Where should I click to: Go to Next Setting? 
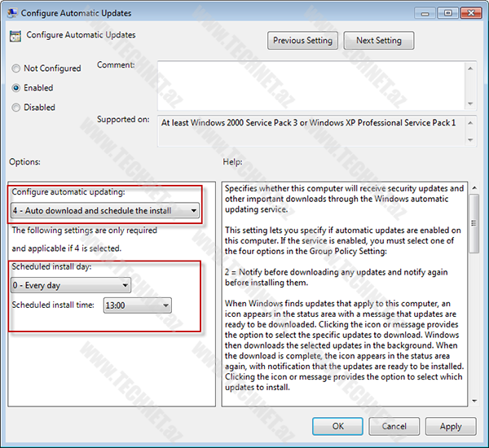tap(379, 41)
